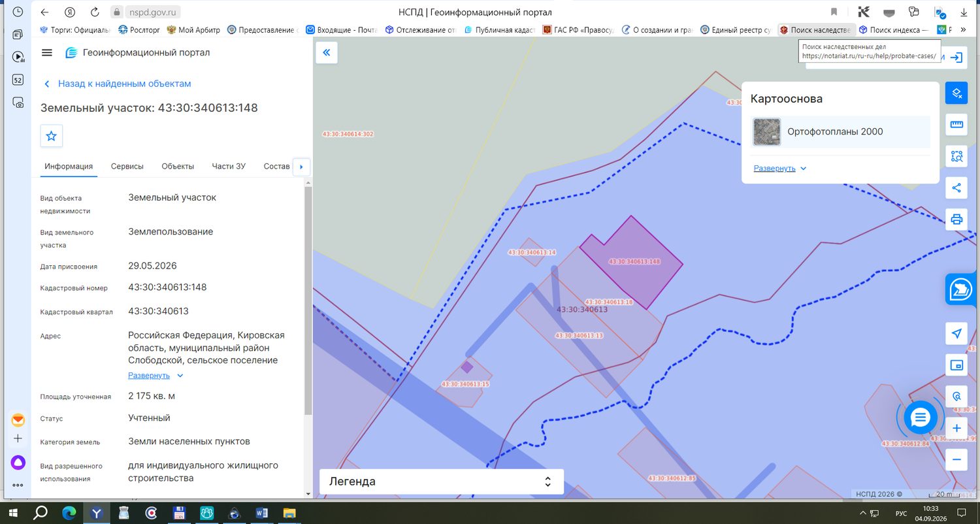980x524 pixels.
Task: Select the Ортофотопланы 2000 basemap thumbnail
Action: pyautogui.click(x=766, y=132)
